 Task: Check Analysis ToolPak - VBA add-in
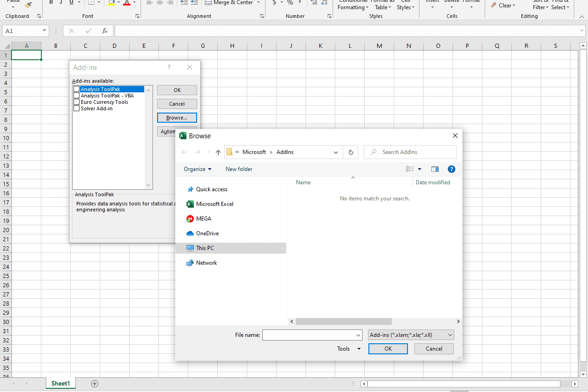pos(77,96)
